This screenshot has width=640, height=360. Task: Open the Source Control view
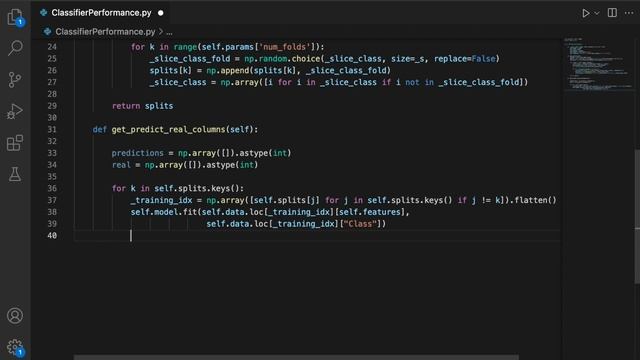point(15,80)
